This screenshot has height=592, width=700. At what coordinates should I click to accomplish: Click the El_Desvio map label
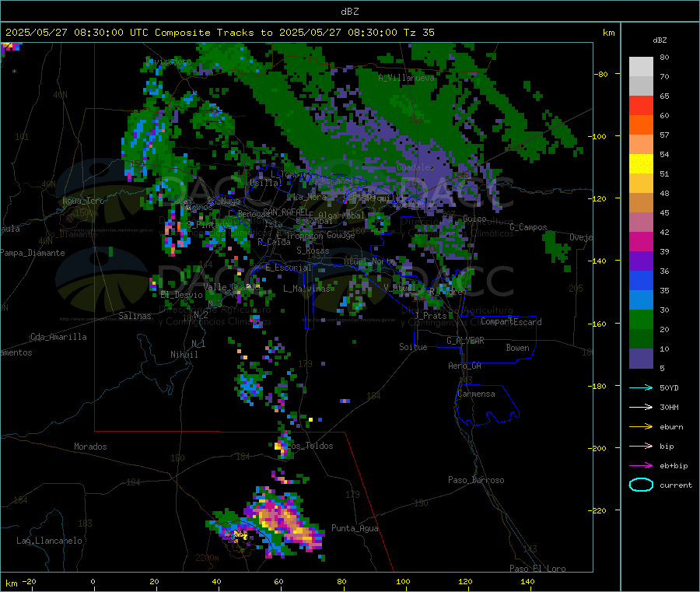tap(181, 295)
